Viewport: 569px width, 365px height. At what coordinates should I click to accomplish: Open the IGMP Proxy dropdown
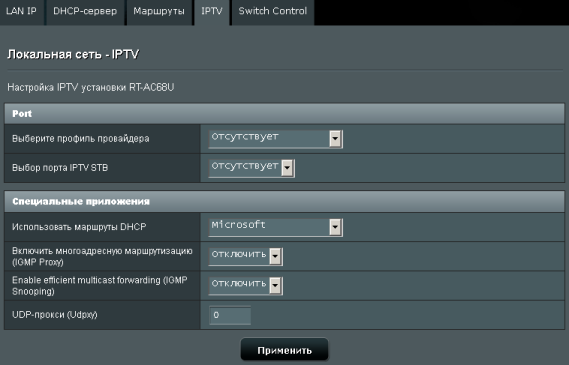246,257
